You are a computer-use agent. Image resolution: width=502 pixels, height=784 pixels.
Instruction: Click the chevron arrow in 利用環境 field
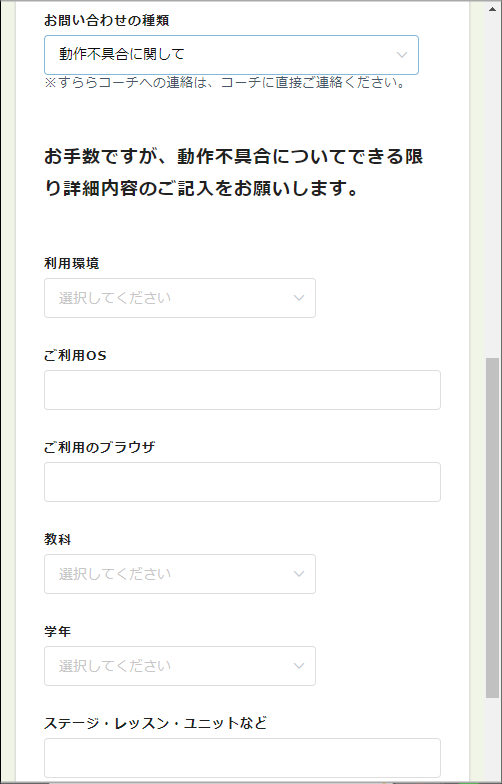[x=299, y=298]
